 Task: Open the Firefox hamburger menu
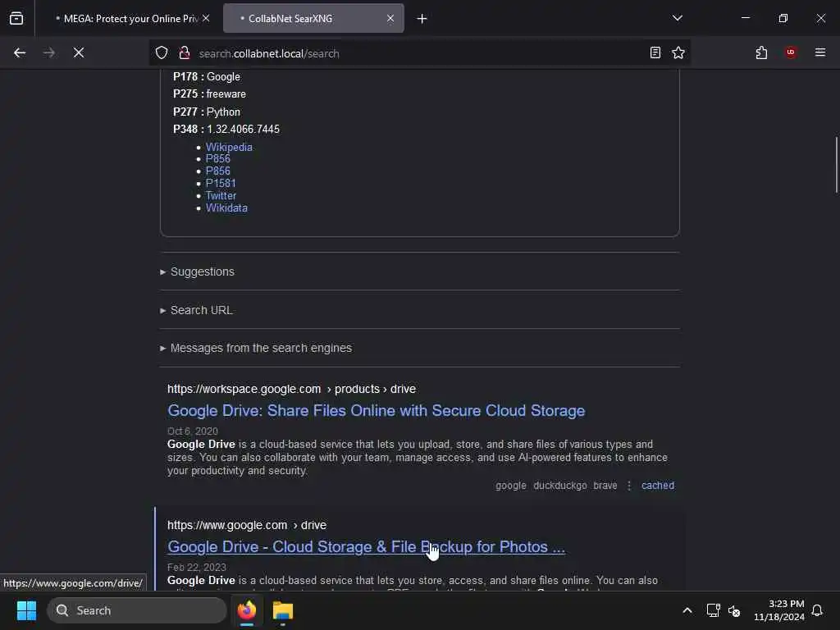pos(820,52)
